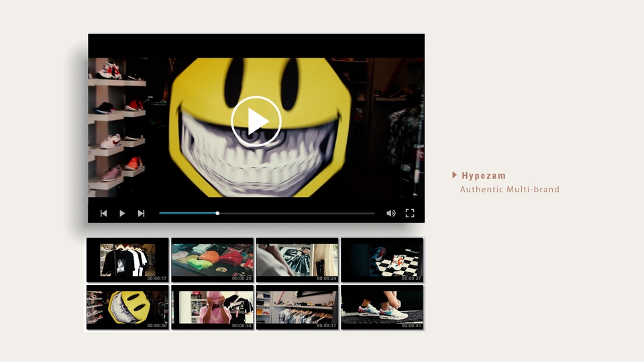Skip to the previous track
Viewport: 644px width, 362px height.
click(103, 213)
